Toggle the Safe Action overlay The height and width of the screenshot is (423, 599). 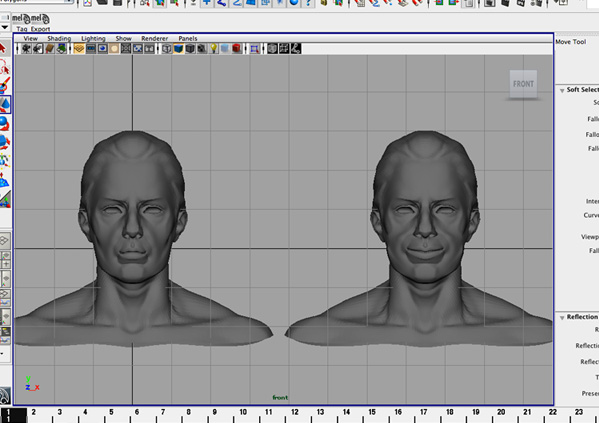point(138,49)
